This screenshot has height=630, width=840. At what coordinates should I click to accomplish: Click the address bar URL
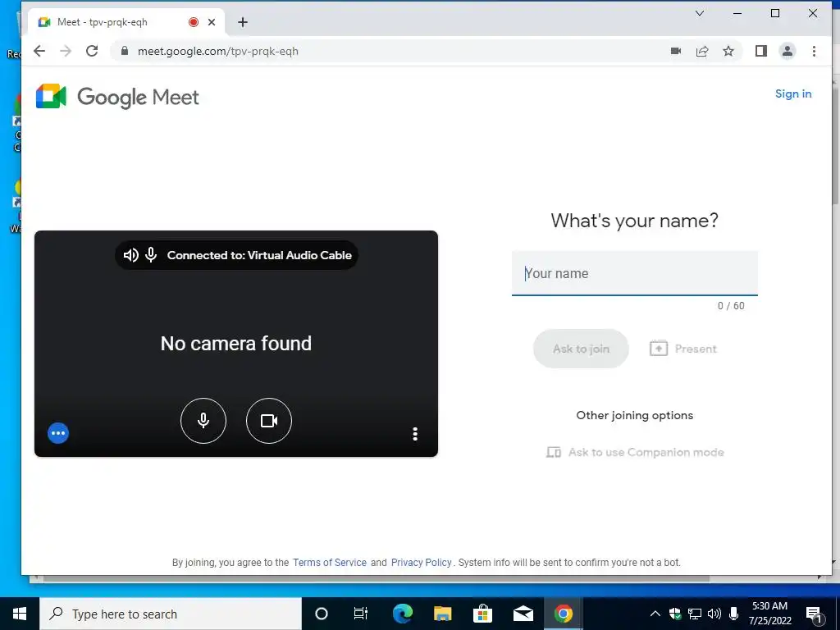tap(218, 52)
